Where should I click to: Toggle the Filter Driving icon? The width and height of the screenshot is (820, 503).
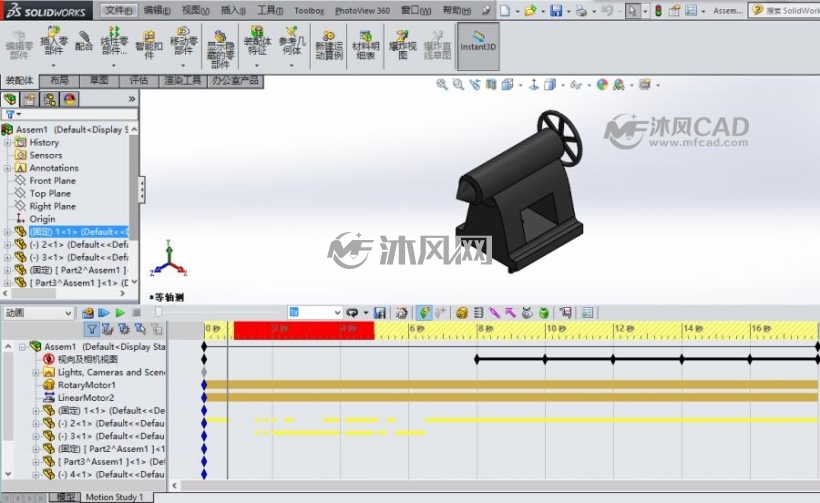pos(124,328)
